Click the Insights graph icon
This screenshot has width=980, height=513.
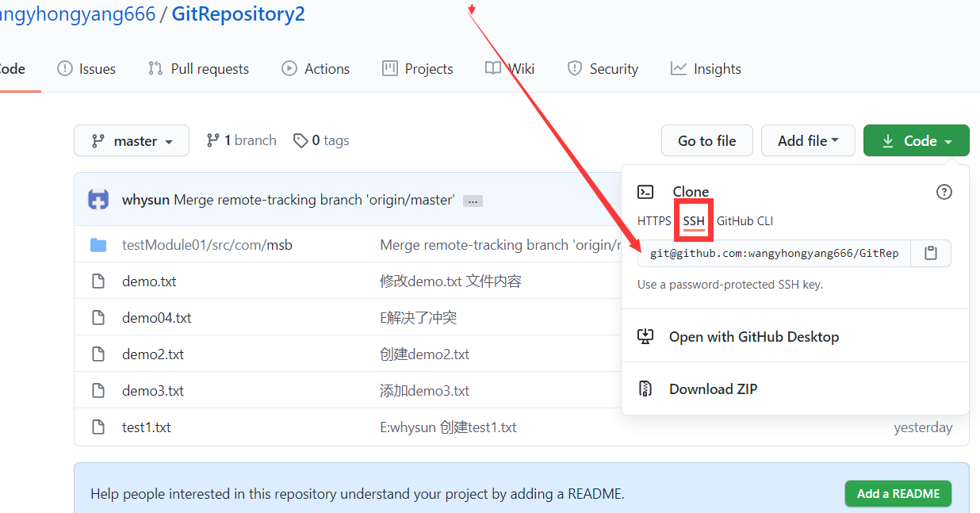678,69
